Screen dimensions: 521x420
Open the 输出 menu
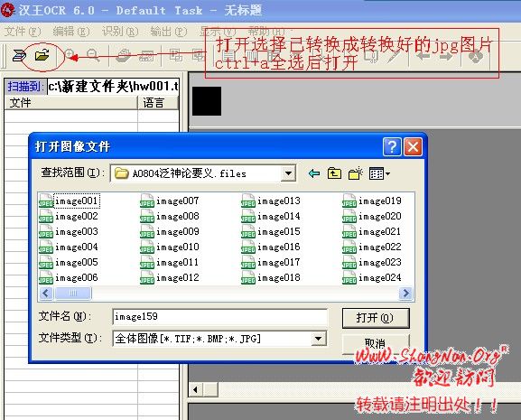[x=169, y=32]
